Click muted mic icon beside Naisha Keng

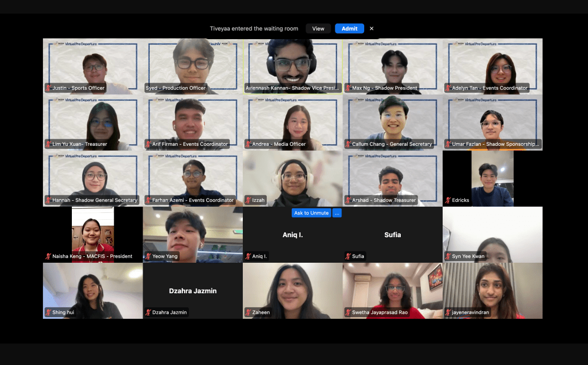(x=48, y=256)
